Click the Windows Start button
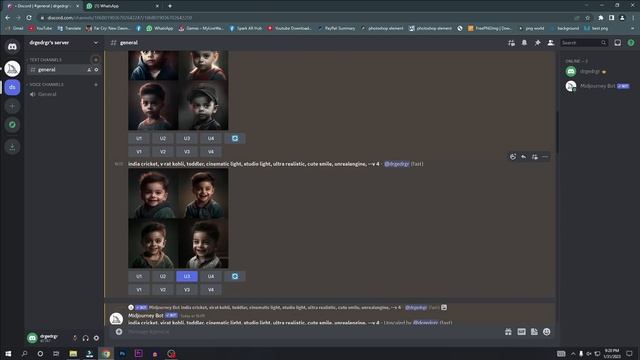This screenshot has height=360, width=640. (x=8, y=353)
